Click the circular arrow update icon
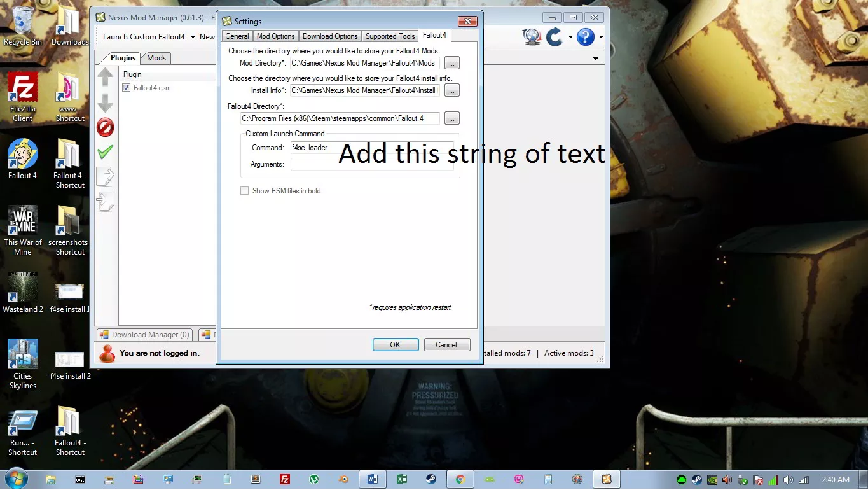This screenshot has width=868, height=490. tap(555, 37)
